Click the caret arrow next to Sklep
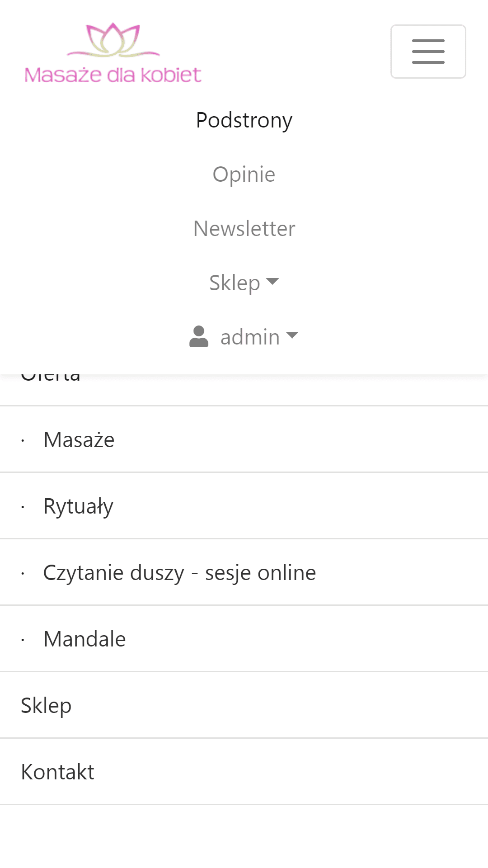 click(272, 282)
